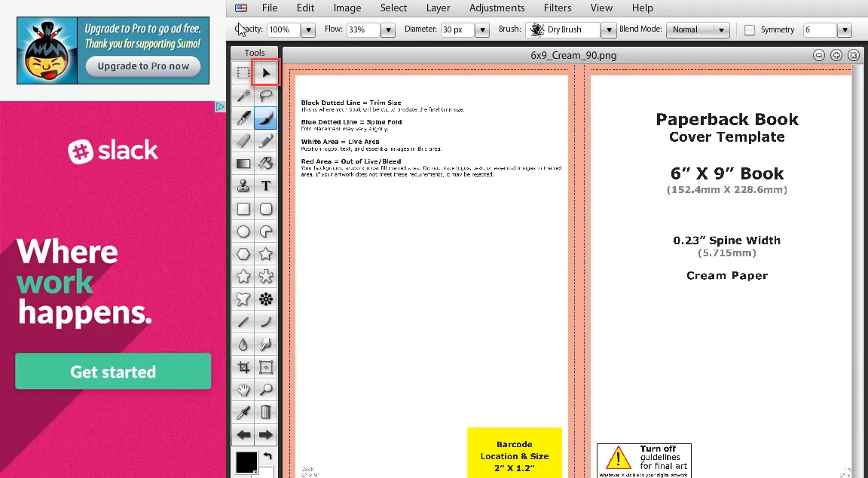Select the Move tool arrow
Image resolution: width=868 pixels, height=478 pixels.
[x=266, y=72]
